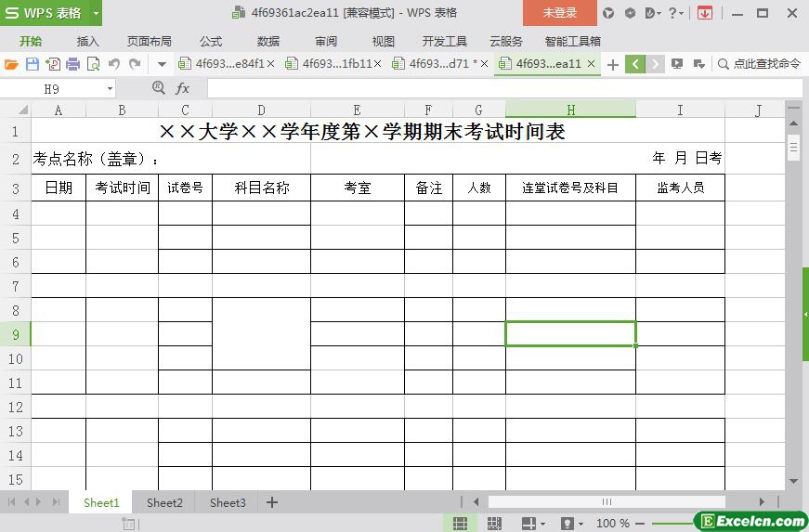Select column H header
809x532 pixels.
[570, 110]
